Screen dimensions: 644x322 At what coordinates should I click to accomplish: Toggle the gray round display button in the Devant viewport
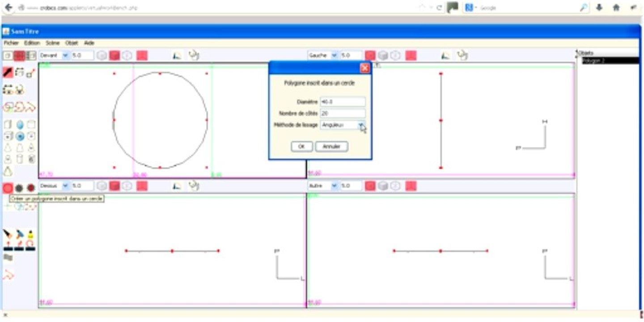[102, 55]
